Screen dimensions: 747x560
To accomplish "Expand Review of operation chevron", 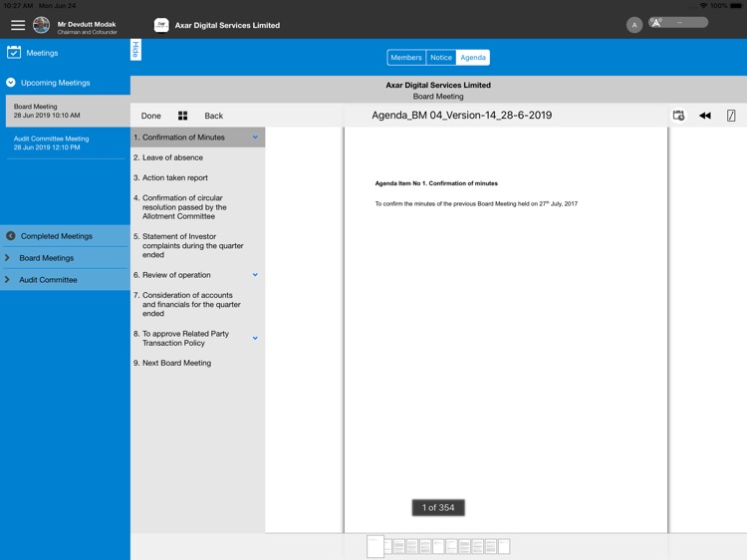I will click(255, 275).
